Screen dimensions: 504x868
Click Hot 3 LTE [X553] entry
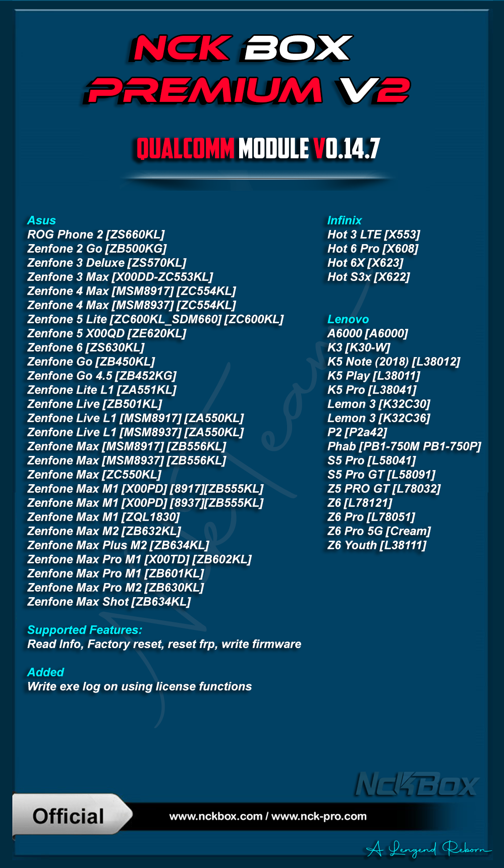374,235
